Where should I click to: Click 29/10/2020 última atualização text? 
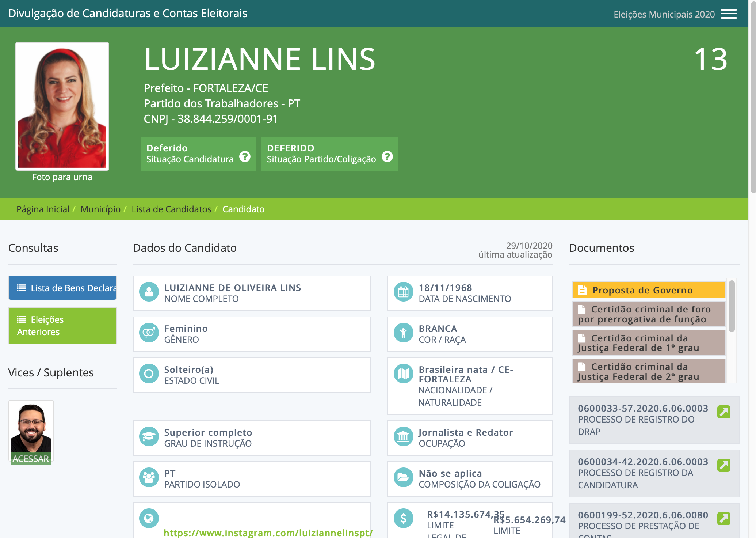(515, 250)
